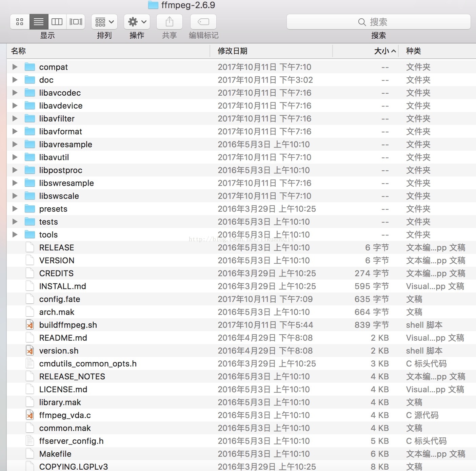Select the libpostproc folder name
This screenshot has height=471, width=476.
click(61, 170)
